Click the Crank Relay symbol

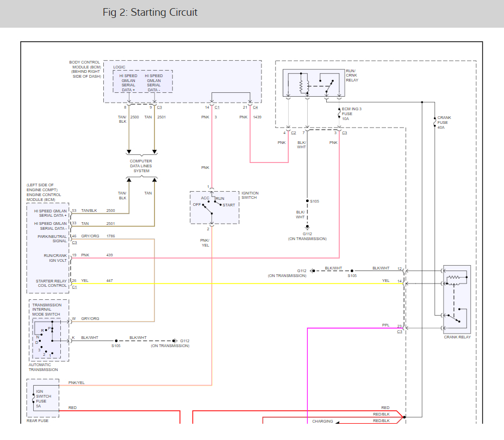click(x=457, y=299)
